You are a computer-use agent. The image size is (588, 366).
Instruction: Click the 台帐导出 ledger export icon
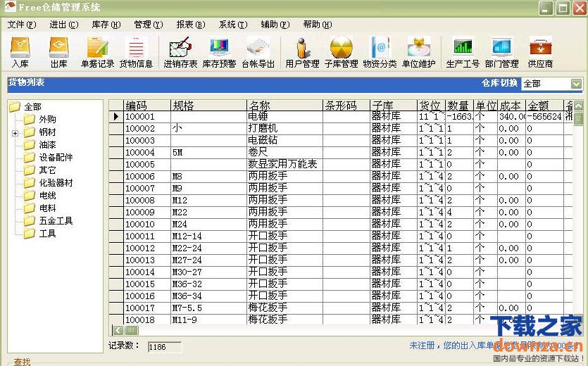tap(258, 52)
